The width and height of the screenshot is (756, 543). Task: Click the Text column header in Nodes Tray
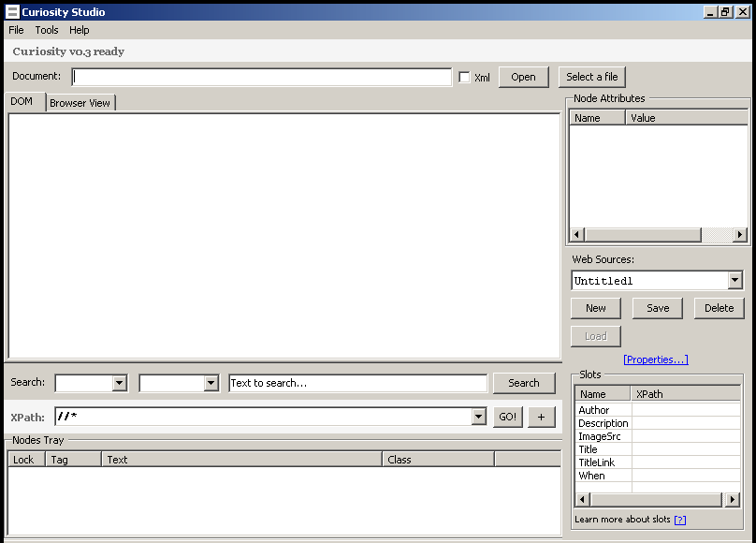pos(242,460)
